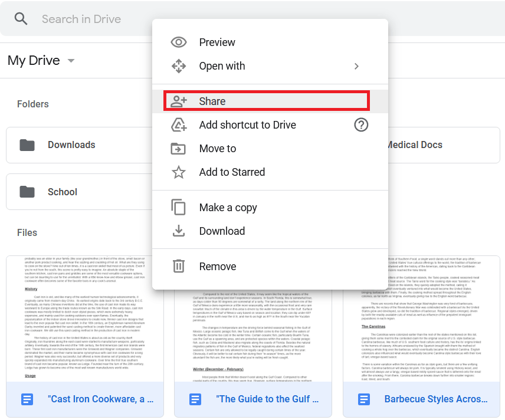The width and height of the screenshot is (505, 420).
Task: Click the Remove trash can icon
Action: click(179, 267)
